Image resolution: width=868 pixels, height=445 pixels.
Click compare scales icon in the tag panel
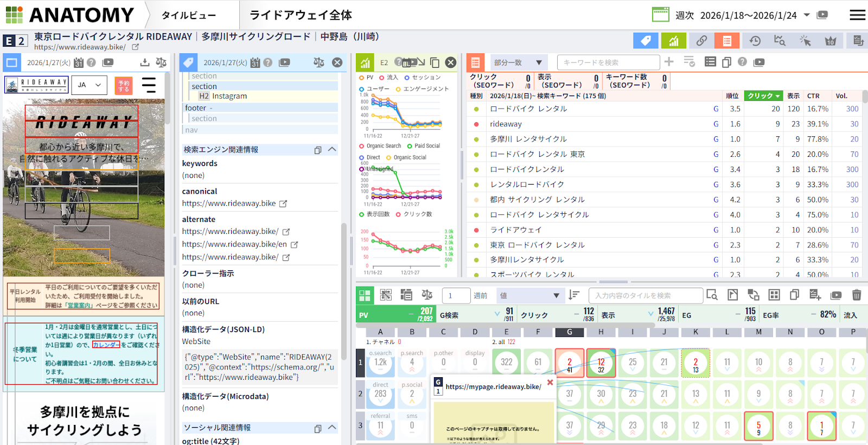pyautogui.click(x=319, y=62)
